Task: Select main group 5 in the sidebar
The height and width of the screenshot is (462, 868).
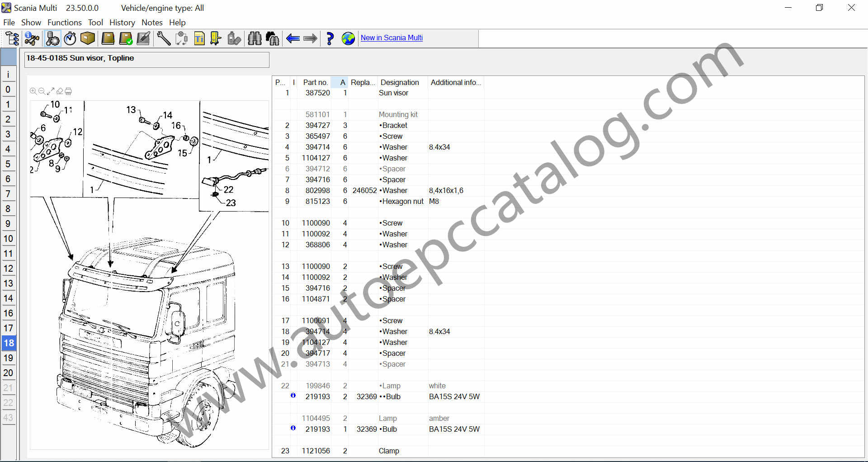Action: point(8,164)
